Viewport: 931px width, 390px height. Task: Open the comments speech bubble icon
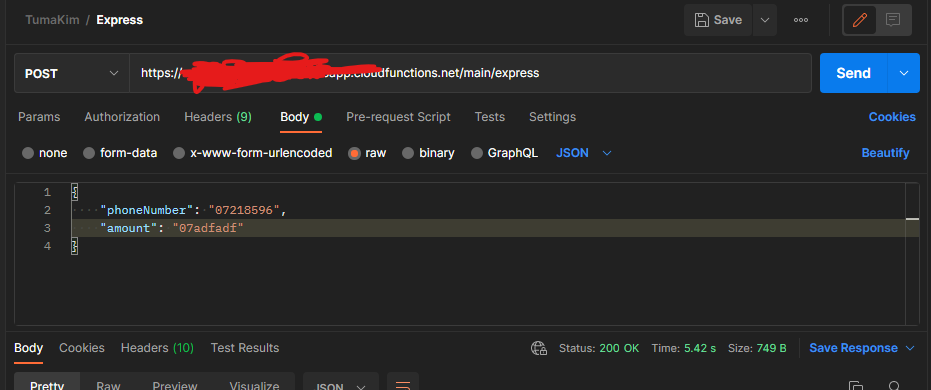pos(892,20)
